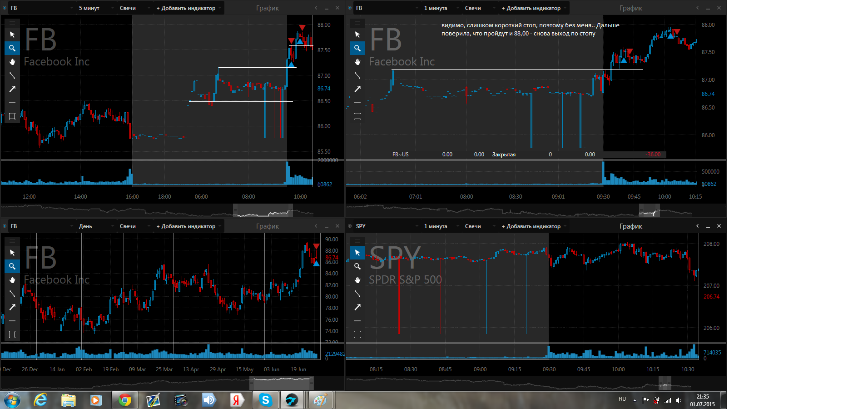Select the horizontal line tool in FB 5 минут chart
Image resolution: width=868 pixels, height=414 pixels.
click(12, 103)
